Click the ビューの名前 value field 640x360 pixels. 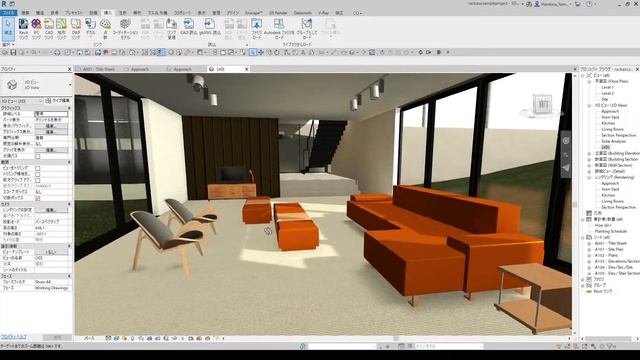(51, 258)
